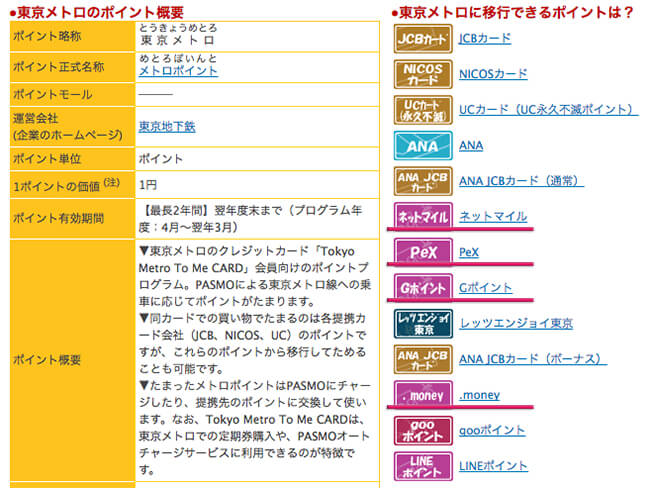Click the blue ANA badge icon
The height and width of the screenshot is (488, 650).
(x=423, y=146)
